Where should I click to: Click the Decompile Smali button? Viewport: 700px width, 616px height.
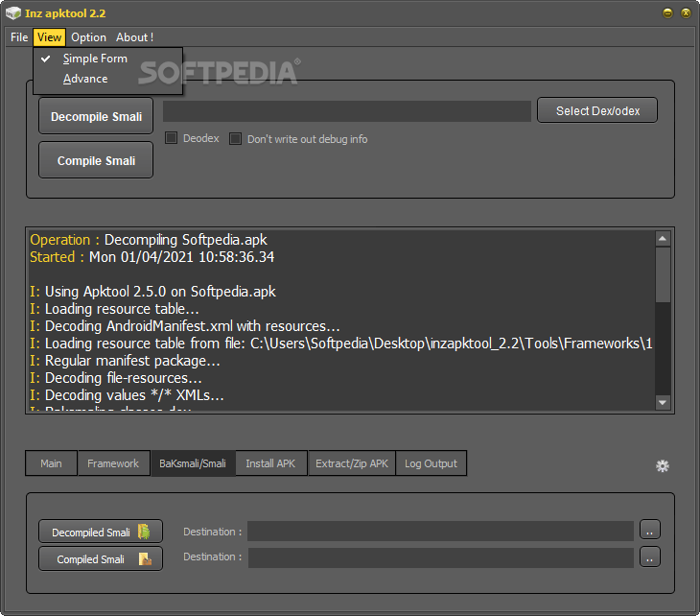(96, 116)
